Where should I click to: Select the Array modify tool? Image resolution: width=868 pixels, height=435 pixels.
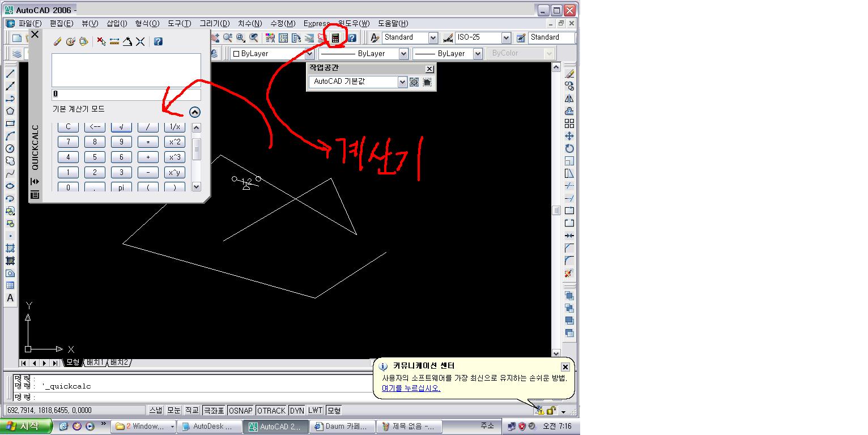tap(569, 123)
